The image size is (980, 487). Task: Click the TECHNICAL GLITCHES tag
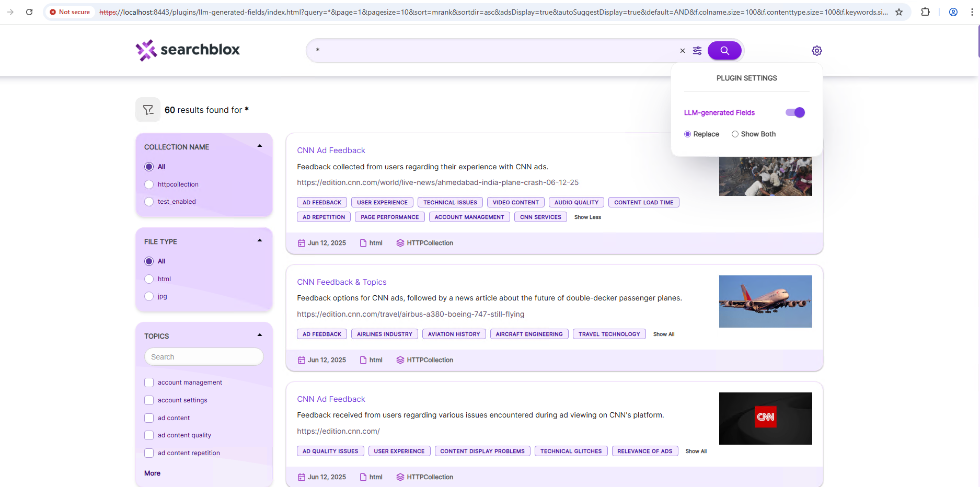[571, 451]
